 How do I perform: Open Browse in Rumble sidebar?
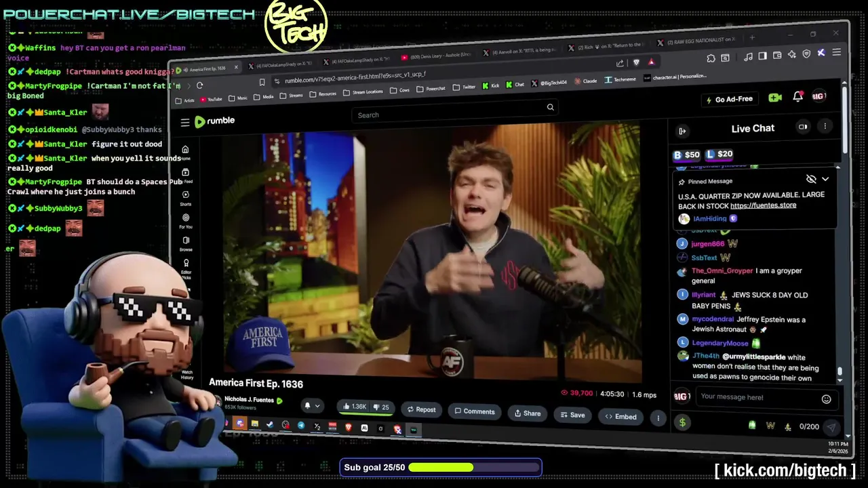pos(186,244)
